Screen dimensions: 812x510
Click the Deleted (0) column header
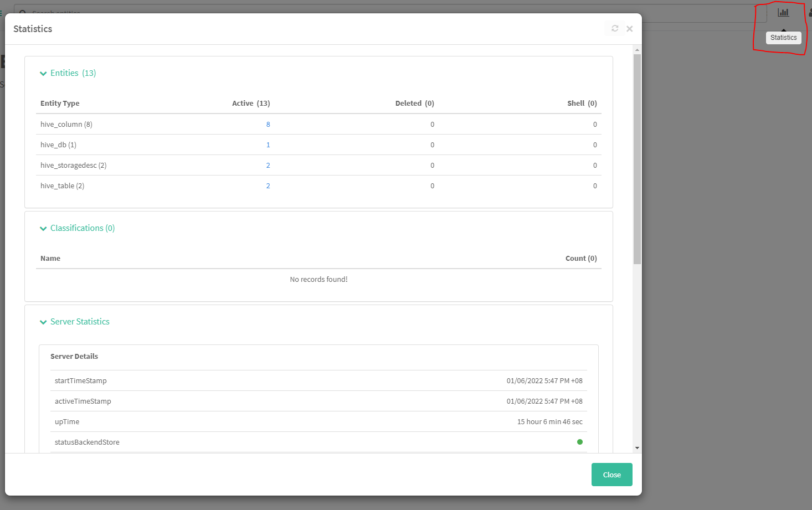tap(415, 103)
